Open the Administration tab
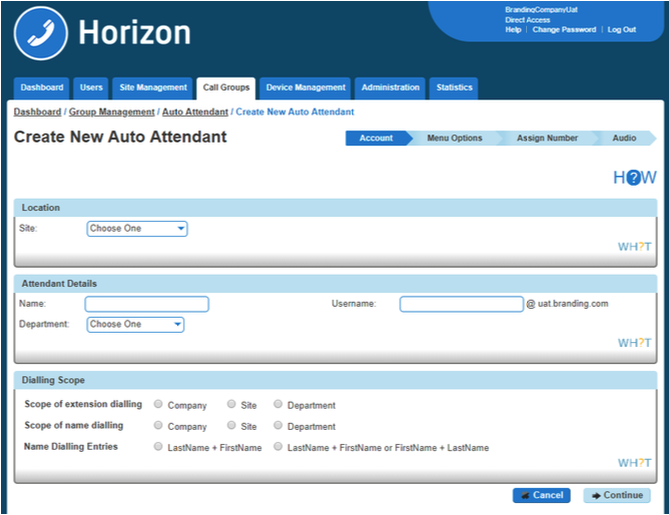669x515 pixels. point(390,88)
